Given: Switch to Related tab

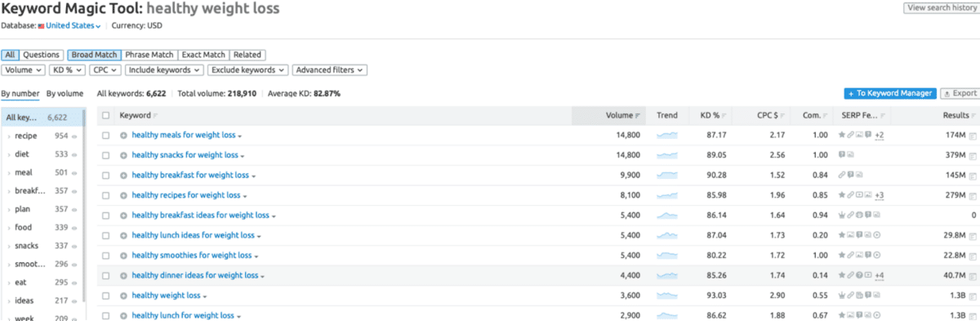Looking at the screenshot, I should coord(247,55).
